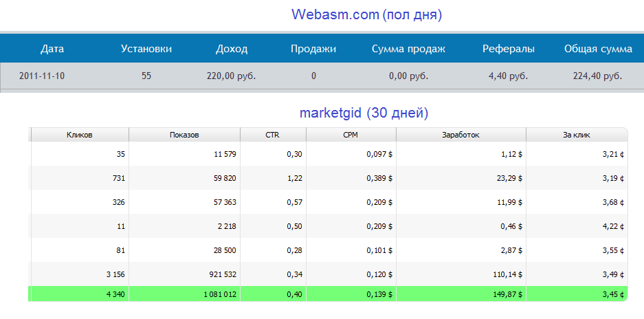Select the clicks cell 35
The image size is (644, 319).
click(x=121, y=154)
